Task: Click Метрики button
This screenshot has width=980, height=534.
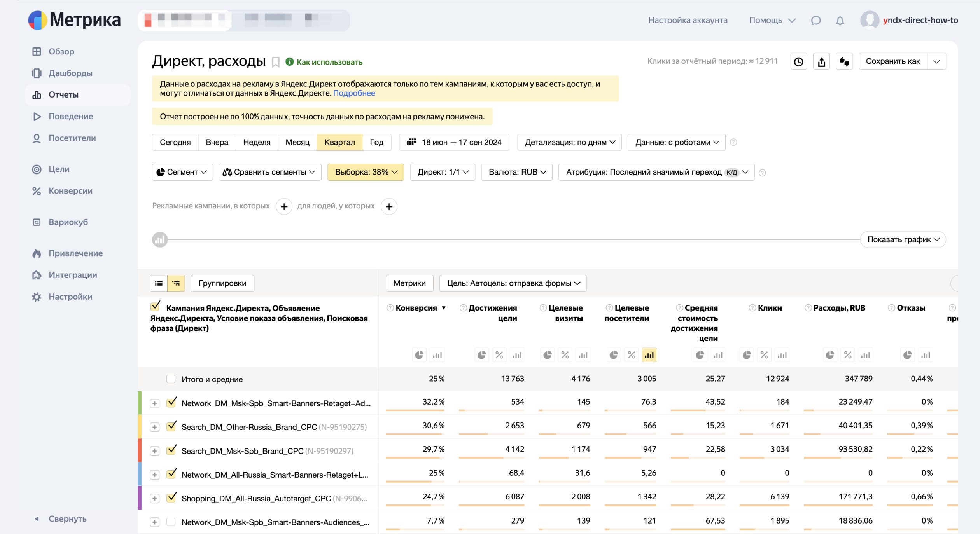Action: tap(409, 283)
